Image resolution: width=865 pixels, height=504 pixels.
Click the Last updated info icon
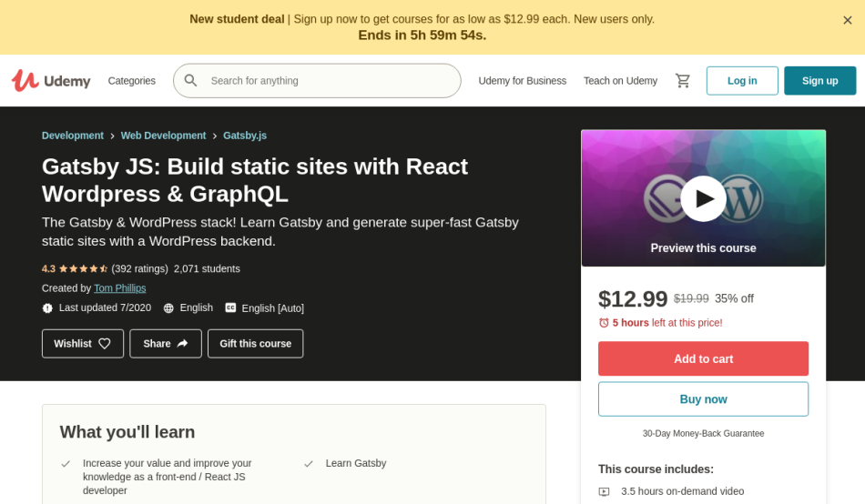(47, 307)
